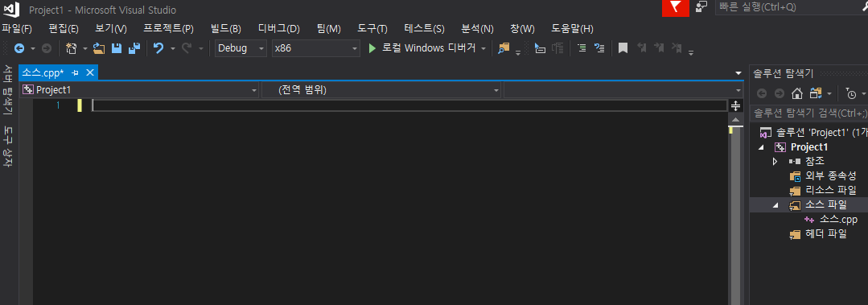The width and height of the screenshot is (868, 305).
Task: Go to the previous bookmark
Action: (642, 48)
